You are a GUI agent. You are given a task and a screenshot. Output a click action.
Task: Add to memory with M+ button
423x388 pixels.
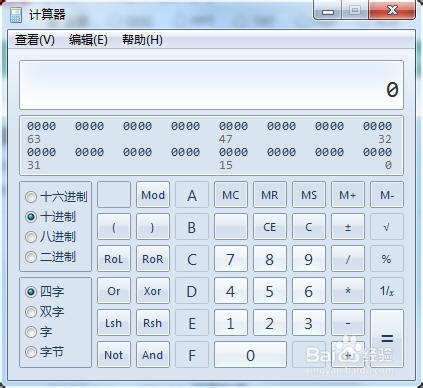(348, 195)
